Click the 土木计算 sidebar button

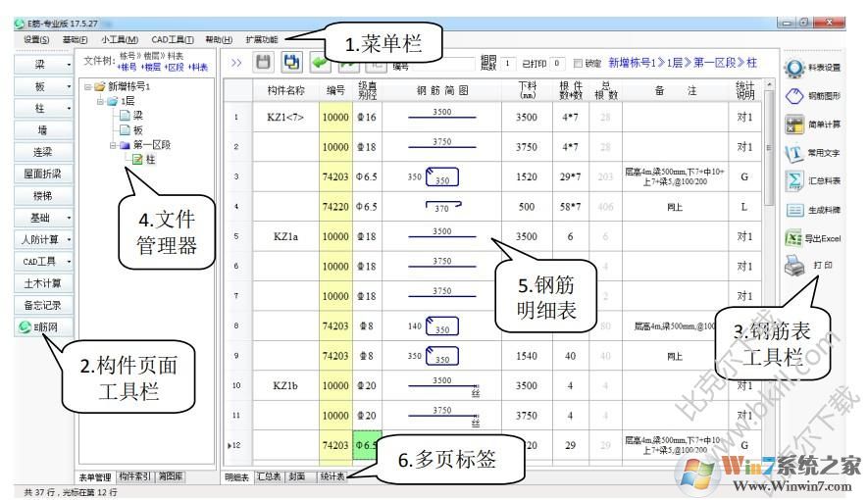click(x=43, y=283)
